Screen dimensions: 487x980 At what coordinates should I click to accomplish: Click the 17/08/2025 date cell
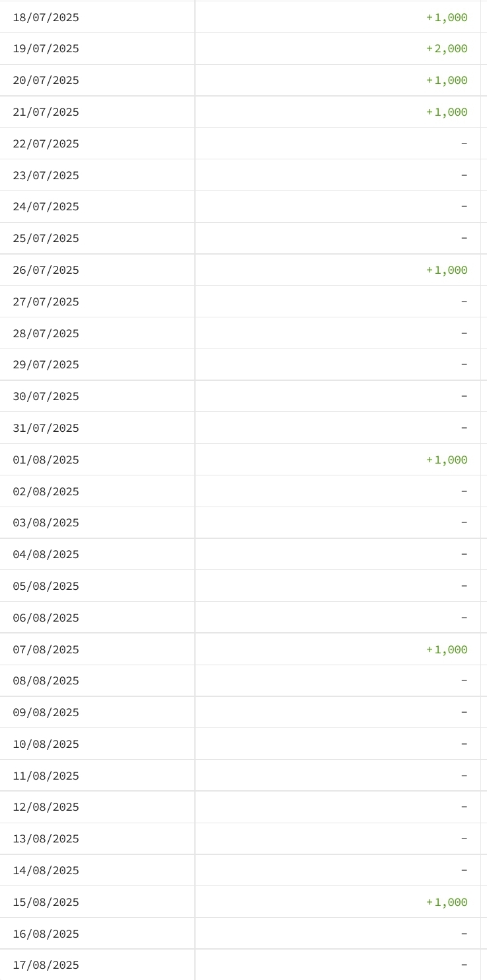coord(46,965)
